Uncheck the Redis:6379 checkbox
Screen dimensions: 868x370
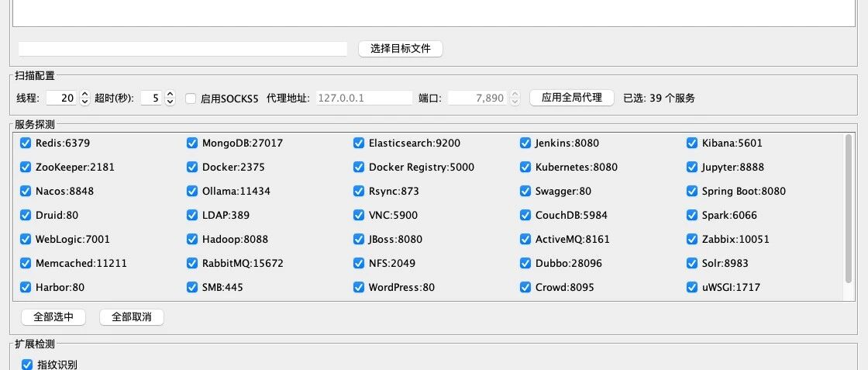(26, 143)
